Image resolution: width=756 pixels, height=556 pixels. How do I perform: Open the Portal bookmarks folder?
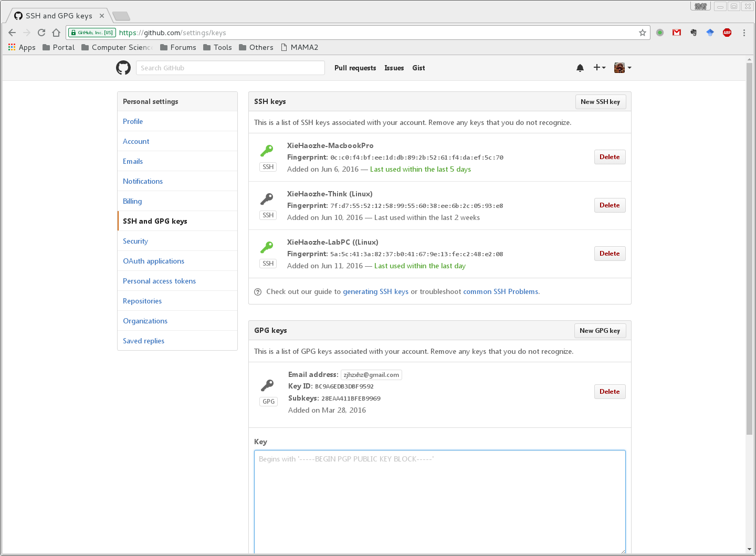click(x=59, y=47)
